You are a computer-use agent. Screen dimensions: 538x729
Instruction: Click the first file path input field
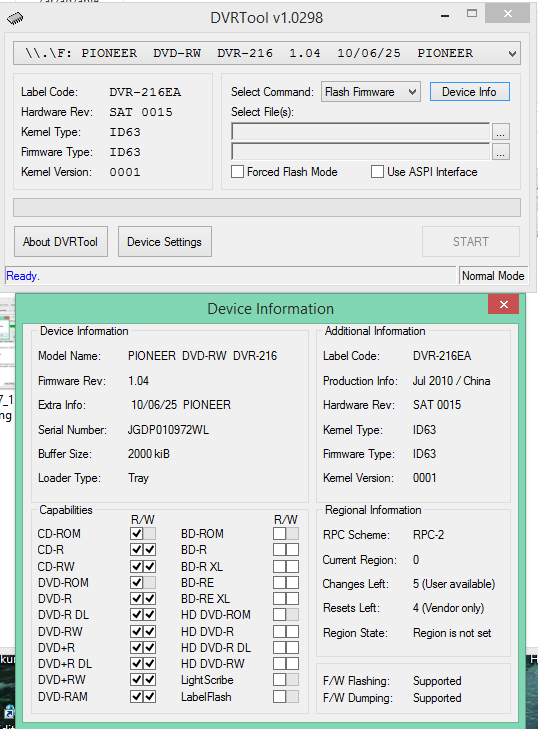coord(360,132)
